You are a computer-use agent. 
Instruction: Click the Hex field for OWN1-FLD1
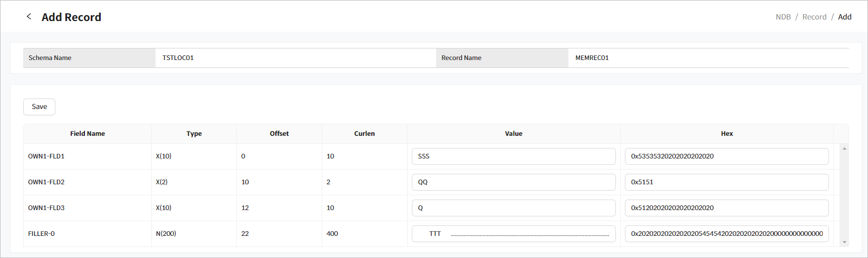pyautogui.click(x=726, y=156)
